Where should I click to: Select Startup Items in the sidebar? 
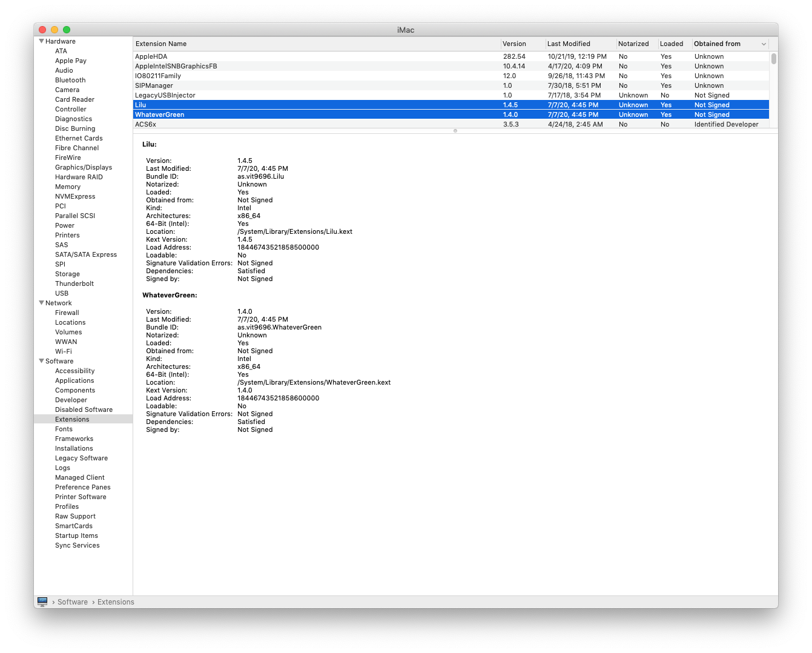click(x=76, y=535)
